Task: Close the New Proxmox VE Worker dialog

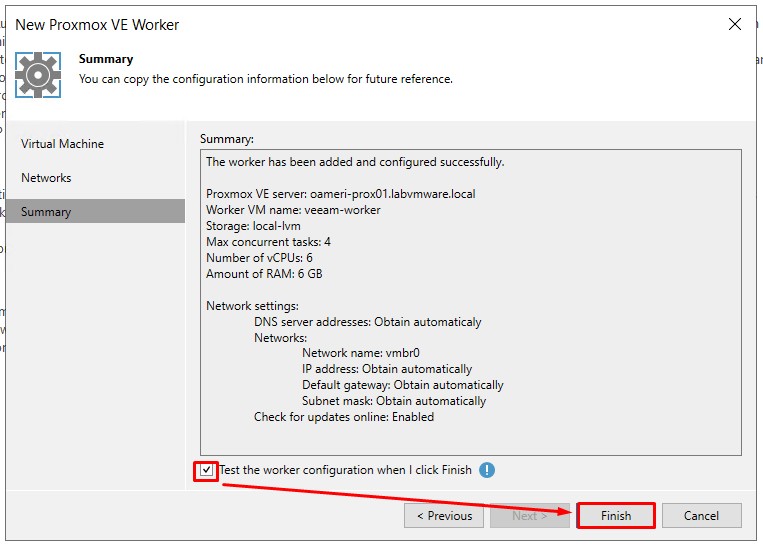Action: [735, 24]
